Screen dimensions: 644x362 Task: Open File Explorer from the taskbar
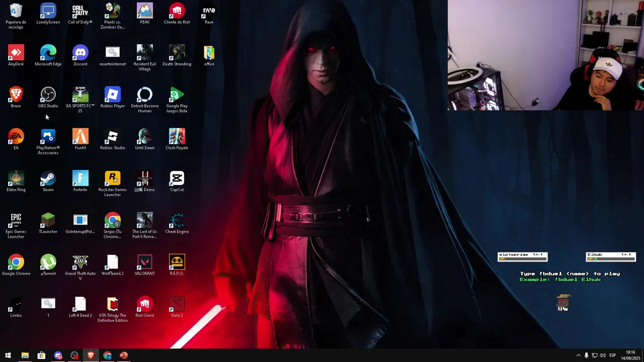coord(25,355)
